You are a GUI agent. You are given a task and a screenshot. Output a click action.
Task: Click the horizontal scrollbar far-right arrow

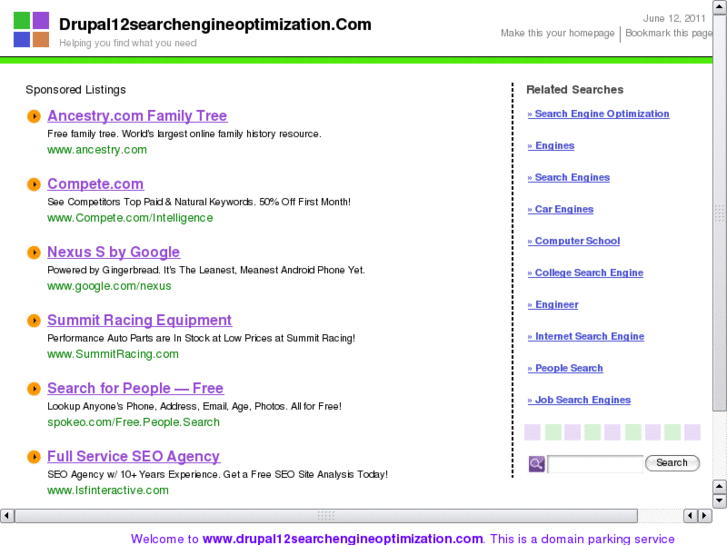tap(705, 515)
